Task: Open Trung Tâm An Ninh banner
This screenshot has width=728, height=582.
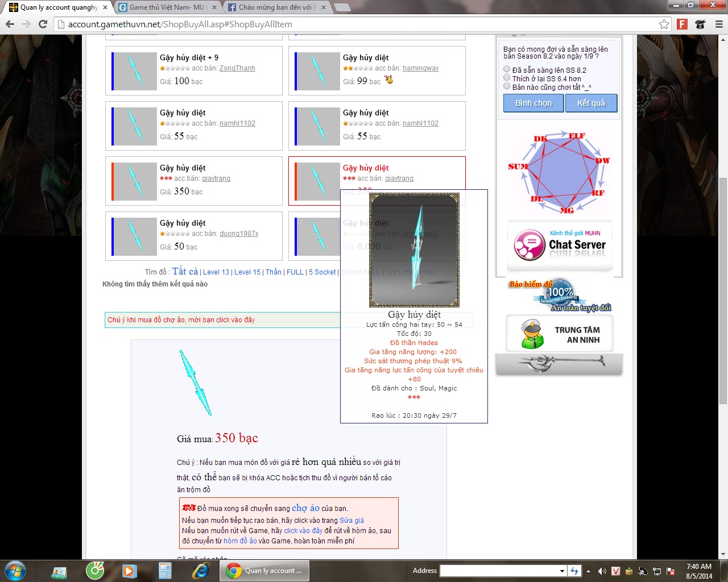Action: point(560,334)
